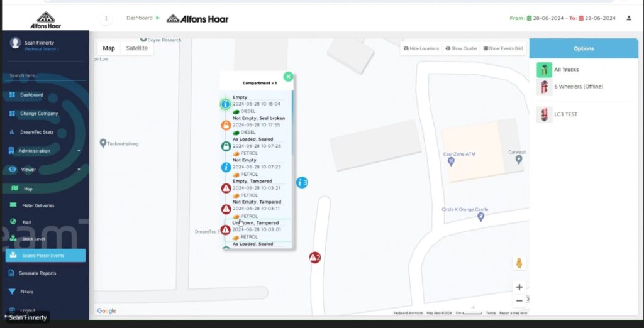Open the Filters sidebar item
Viewport: 644px width, 328px height.
(x=26, y=292)
